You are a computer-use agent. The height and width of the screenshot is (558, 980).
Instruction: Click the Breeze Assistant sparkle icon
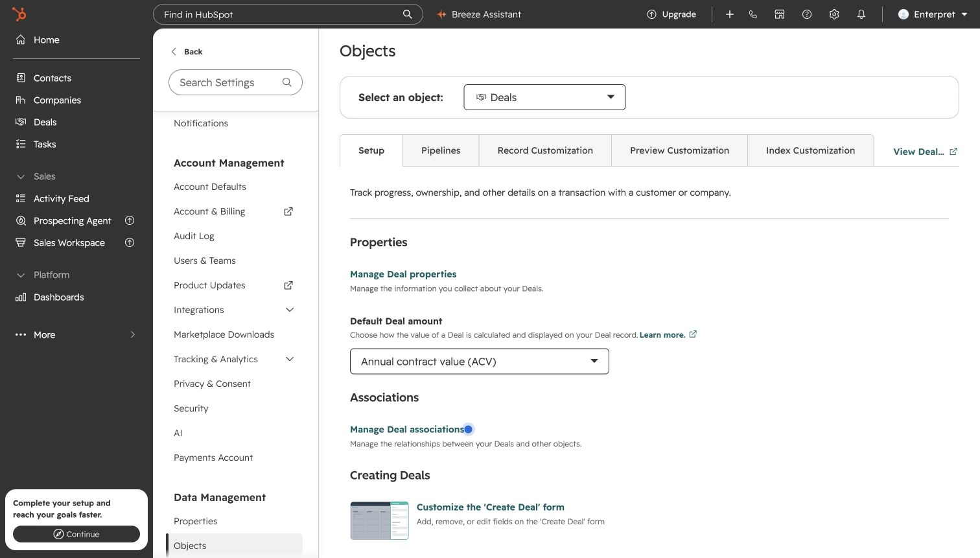[441, 14]
